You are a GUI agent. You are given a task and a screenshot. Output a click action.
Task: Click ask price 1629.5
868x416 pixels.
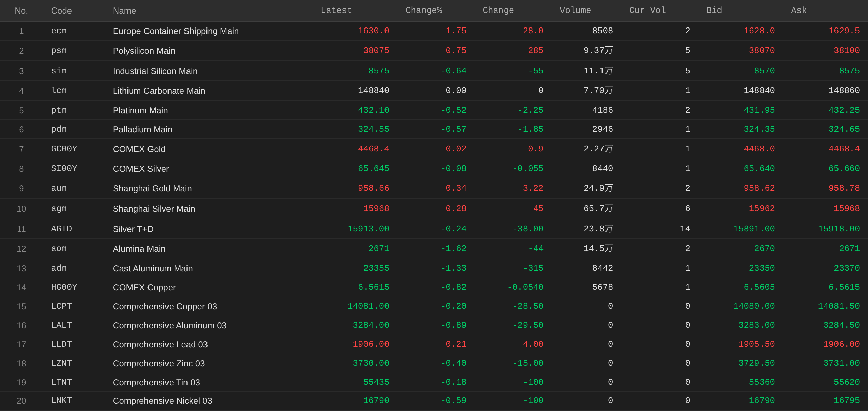(844, 31)
